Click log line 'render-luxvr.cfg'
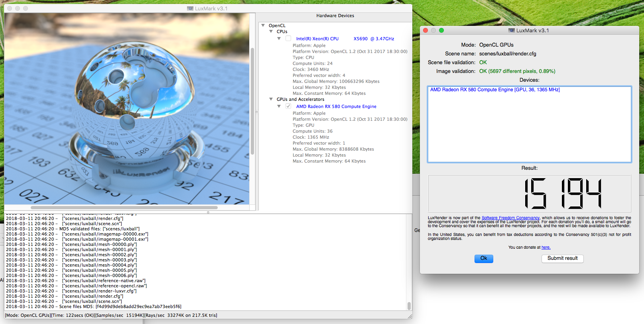This screenshot has height=324, width=644. [71, 291]
